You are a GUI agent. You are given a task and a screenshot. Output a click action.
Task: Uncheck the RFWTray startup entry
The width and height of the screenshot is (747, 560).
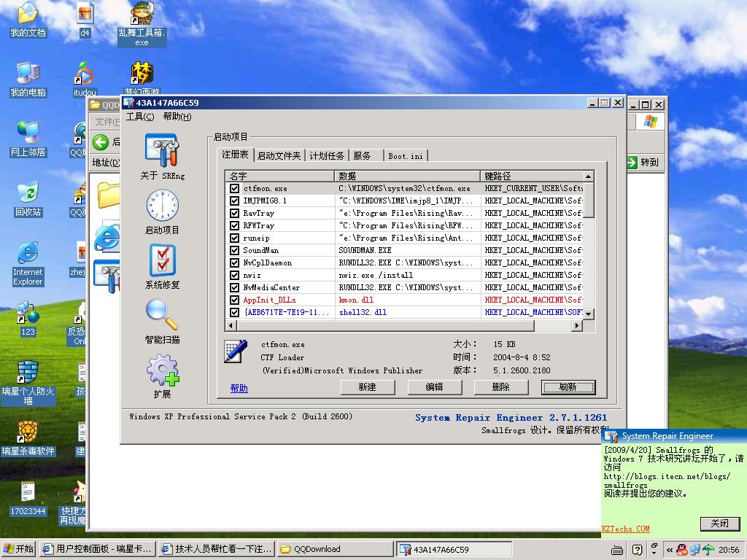[x=234, y=225]
